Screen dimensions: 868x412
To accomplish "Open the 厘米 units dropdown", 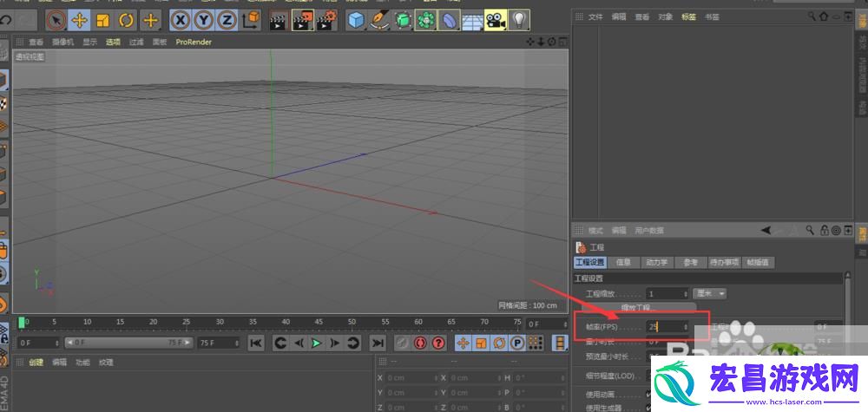I will (710, 294).
